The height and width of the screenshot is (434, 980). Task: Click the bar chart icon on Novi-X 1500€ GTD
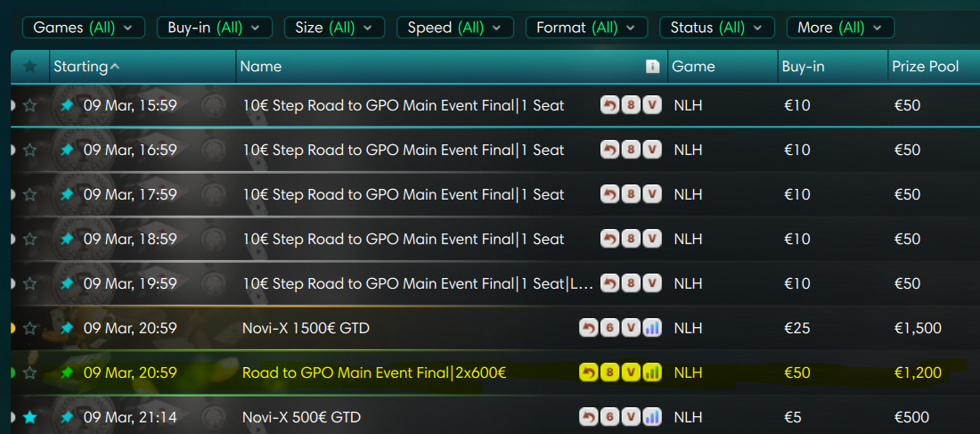652,328
